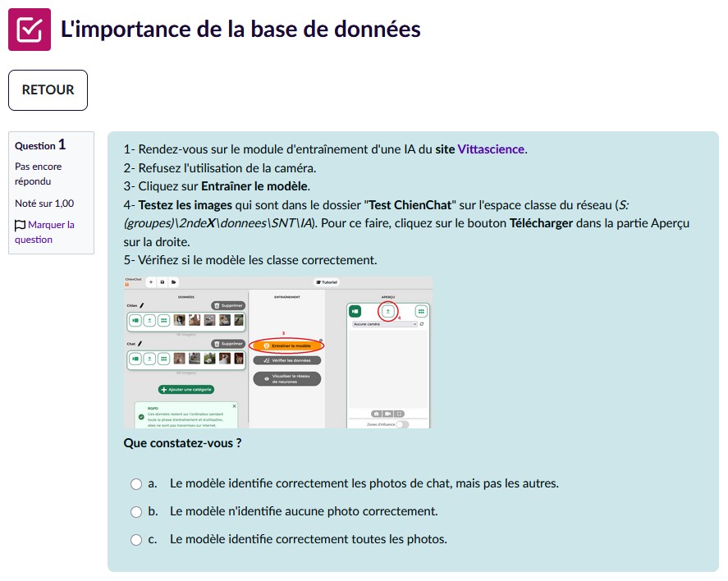Image resolution: width=728 pixels, height=581 pixels.
Task: Click the webcam icon in the Chat category
Action: point(135,358)
